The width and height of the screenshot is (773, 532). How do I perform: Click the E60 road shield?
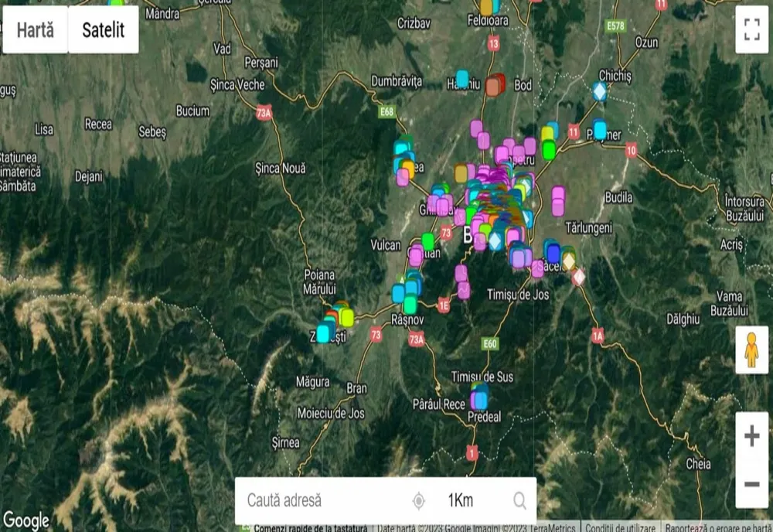click(x=489, y=343)
